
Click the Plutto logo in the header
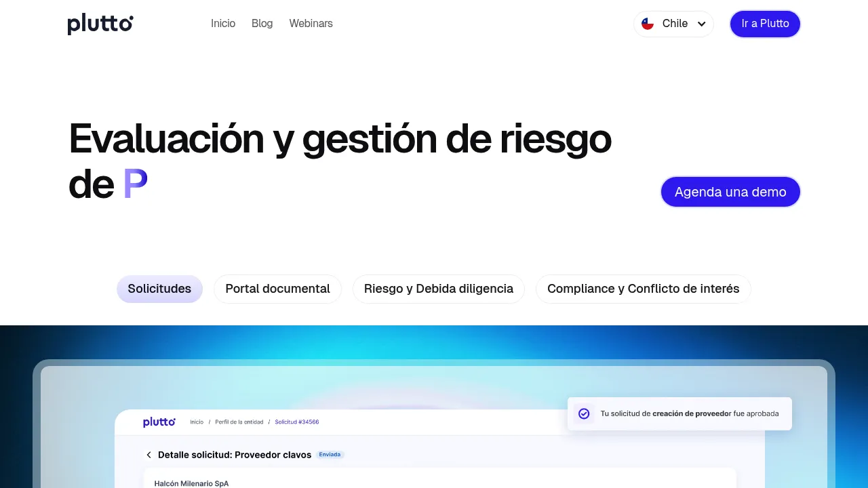(100, 24)
